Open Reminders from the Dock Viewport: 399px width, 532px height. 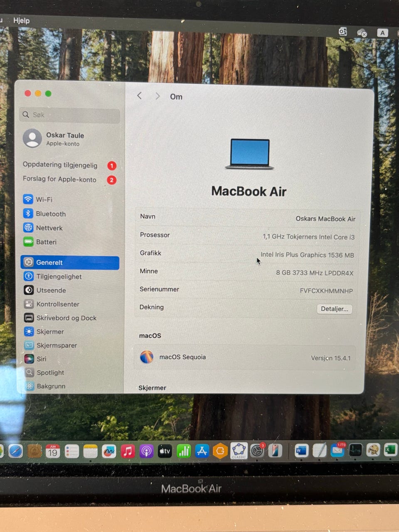pyautogui.click(x=72, y=451)
